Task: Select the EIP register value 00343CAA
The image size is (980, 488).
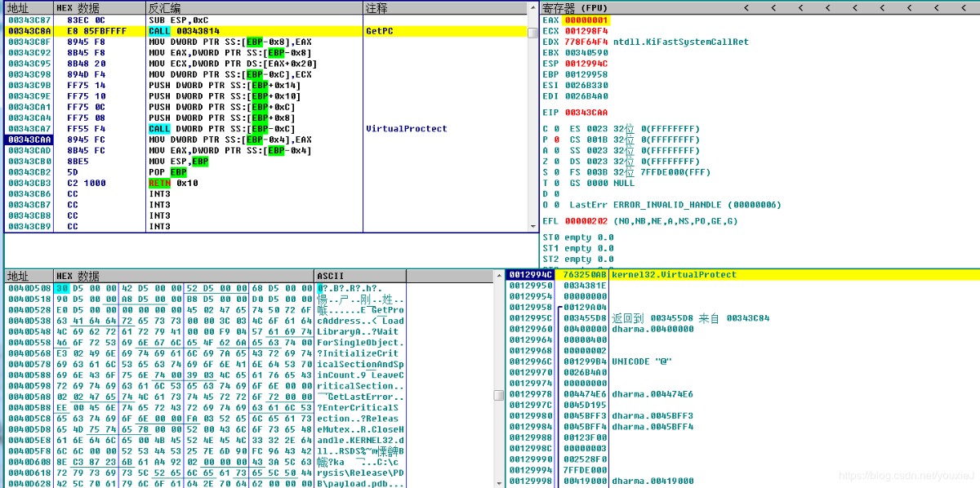Action: tap(586, 112)
